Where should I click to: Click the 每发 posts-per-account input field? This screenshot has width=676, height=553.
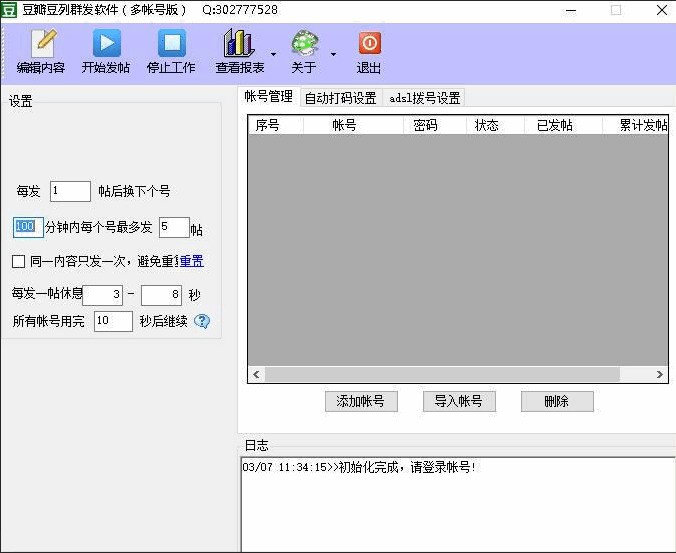[x=70, y=191]
